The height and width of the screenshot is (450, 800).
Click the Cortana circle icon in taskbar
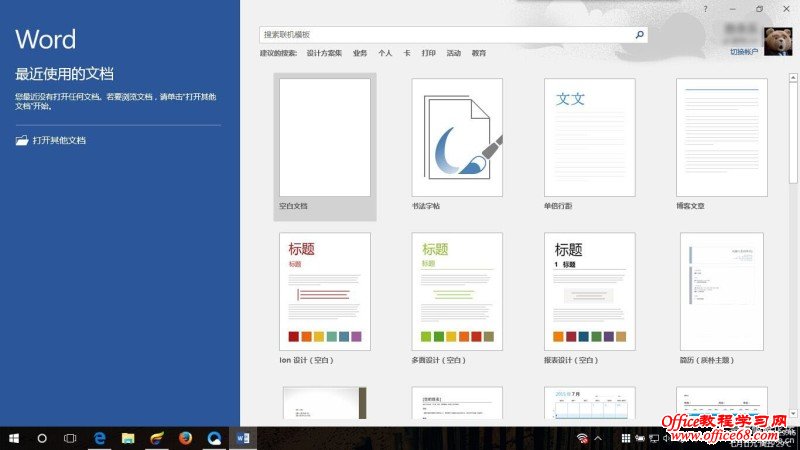[x=42, y=438]
